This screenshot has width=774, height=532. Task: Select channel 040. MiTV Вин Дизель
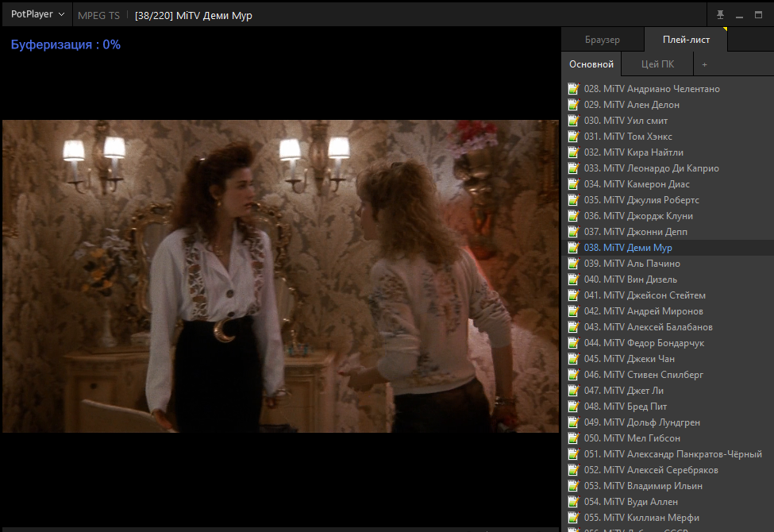[668, 279]
